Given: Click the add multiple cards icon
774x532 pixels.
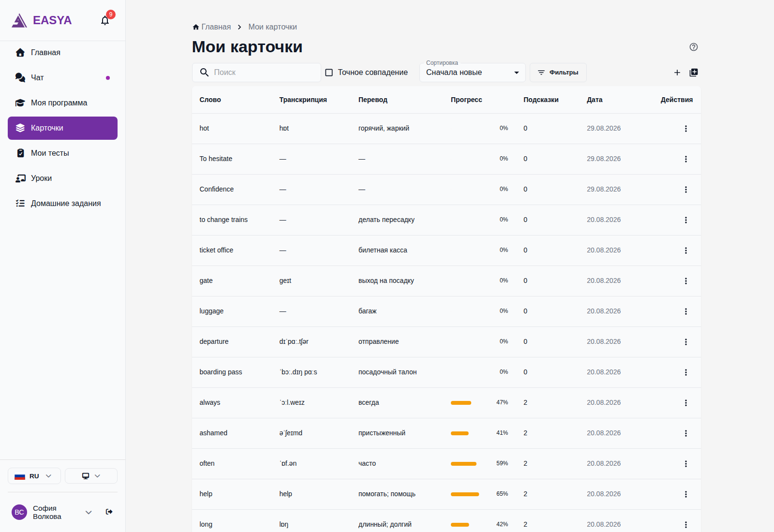Looking at the screenshot, I should click(x=694, y=73).
